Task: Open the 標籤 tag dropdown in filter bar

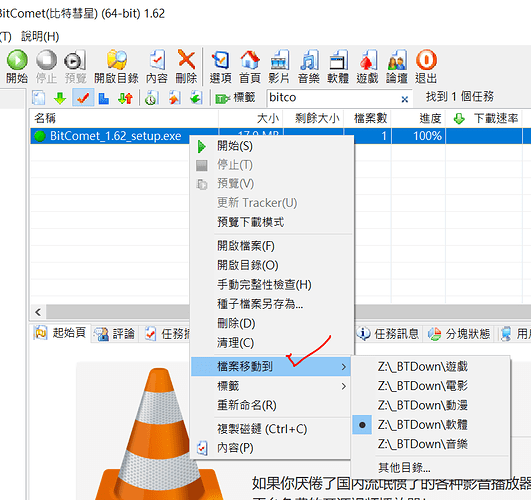Action: [x=235, y=98]
